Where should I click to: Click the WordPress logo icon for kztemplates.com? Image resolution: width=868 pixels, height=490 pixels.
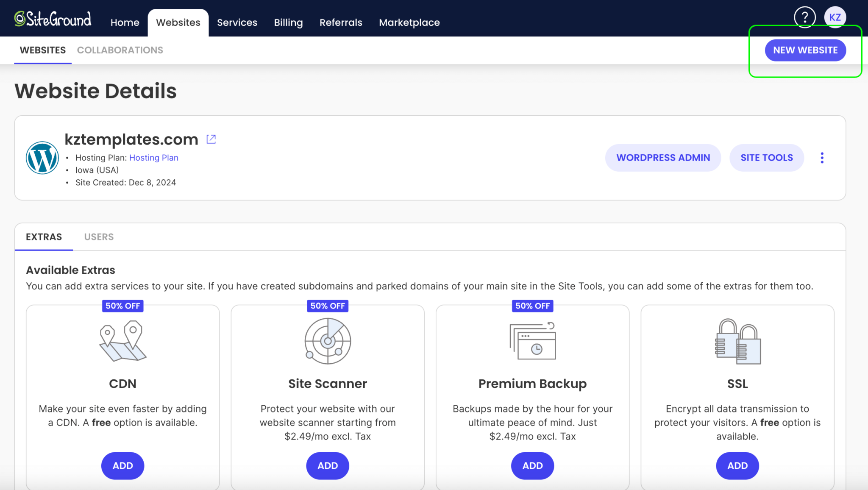click(41, 157)
